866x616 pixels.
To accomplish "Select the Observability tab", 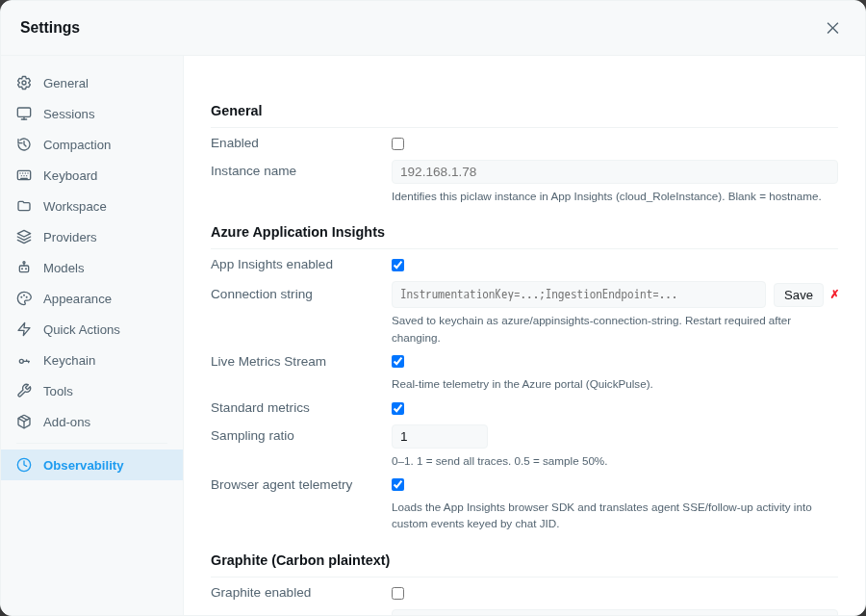I will tap(91, 465).
